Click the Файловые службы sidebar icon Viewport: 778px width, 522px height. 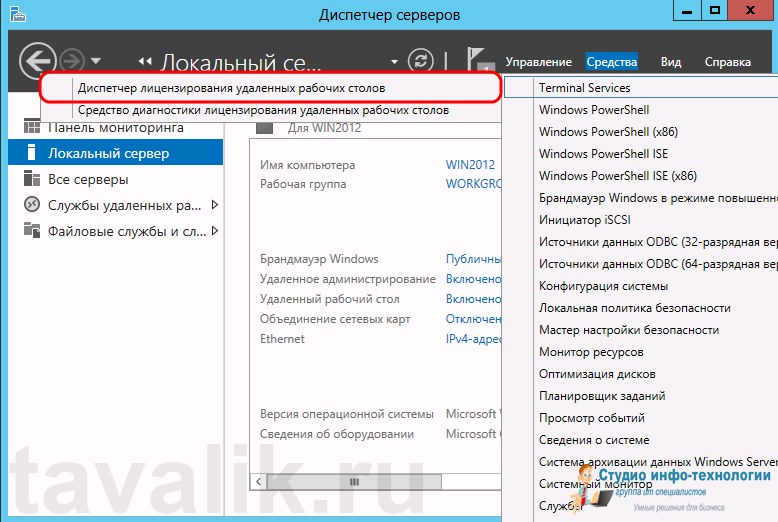pyautogui.click(x=32, y=231)
